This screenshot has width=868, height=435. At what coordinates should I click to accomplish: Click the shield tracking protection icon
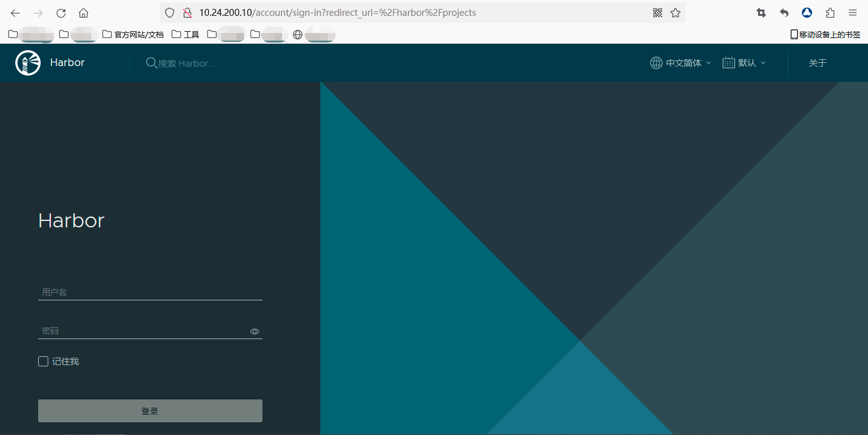click(170, 13)
